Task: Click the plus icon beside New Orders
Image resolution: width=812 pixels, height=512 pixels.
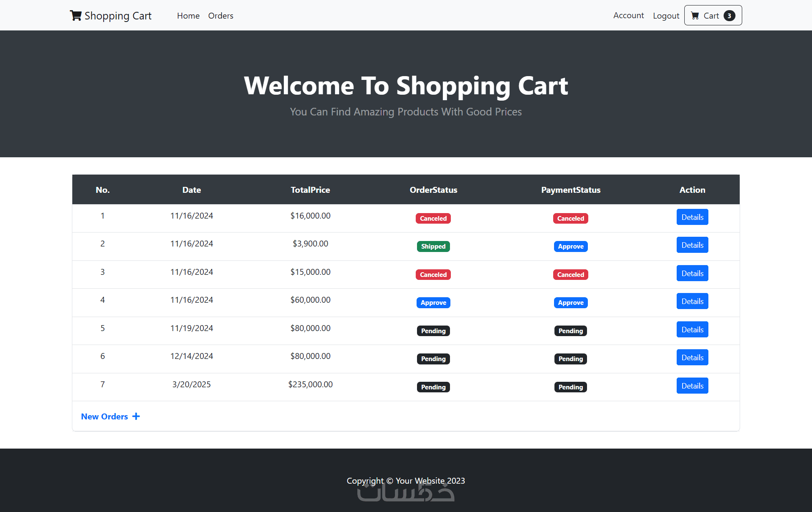Action: point(136,416)
